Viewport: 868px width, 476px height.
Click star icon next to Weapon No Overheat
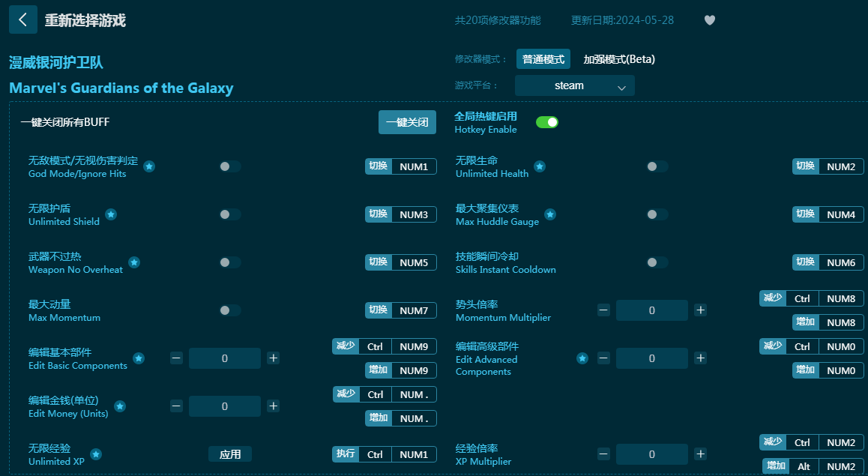coord(134,262)
